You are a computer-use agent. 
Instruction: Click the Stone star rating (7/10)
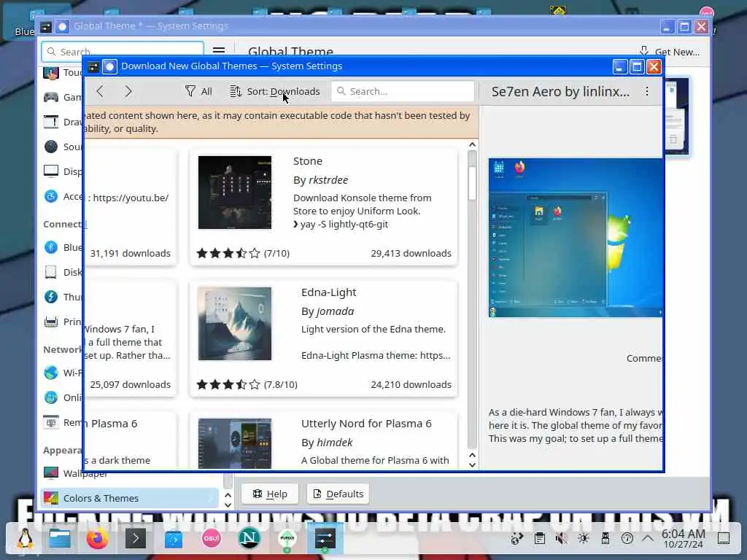(243, 253)
